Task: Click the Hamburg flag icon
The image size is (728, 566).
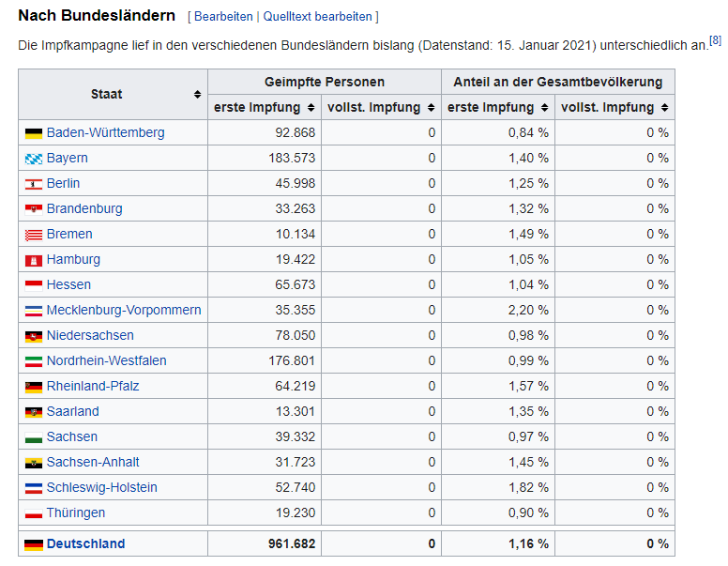Action: coord(34,260)
